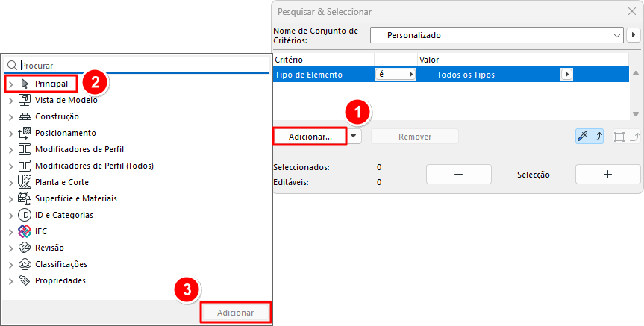The image size is (644, 326).
Task: Select the Principal tree item label
Action: 51,84
